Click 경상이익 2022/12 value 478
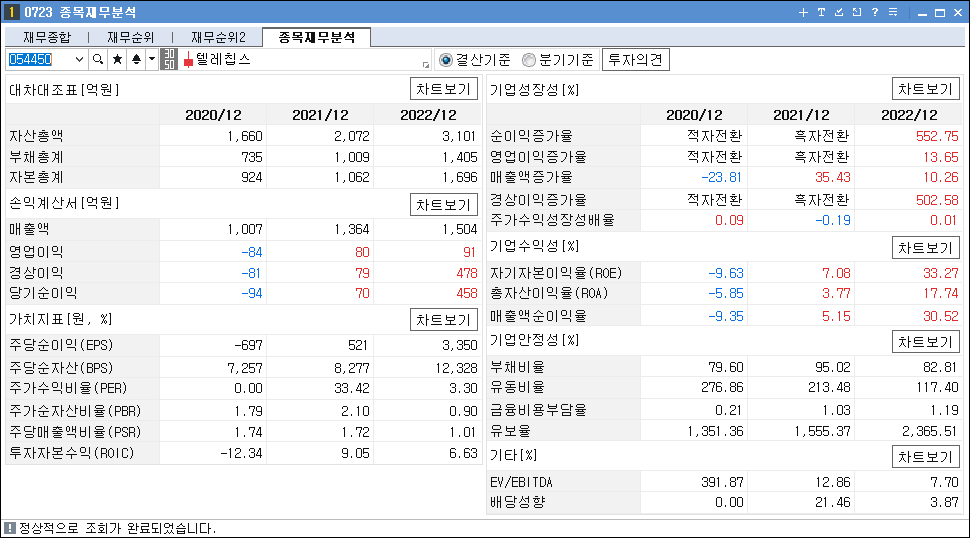The image size is (970, 538). (x=466, y=273)
